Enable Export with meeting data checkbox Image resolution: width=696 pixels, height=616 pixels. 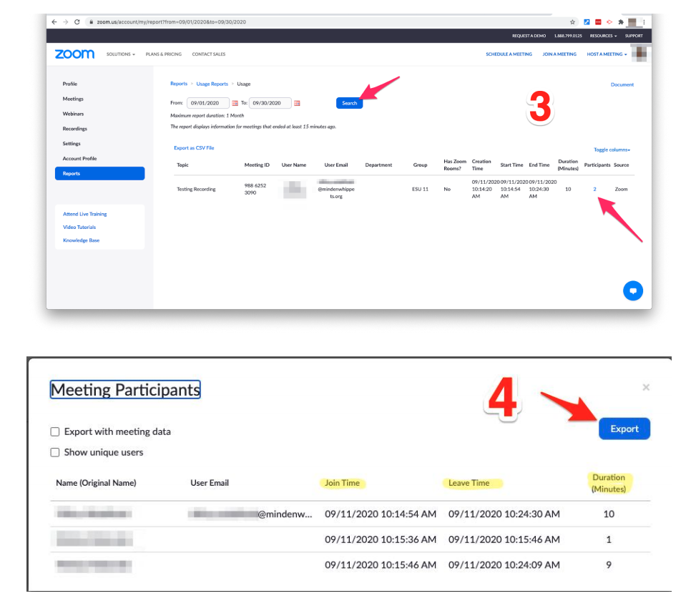point(55,432)
